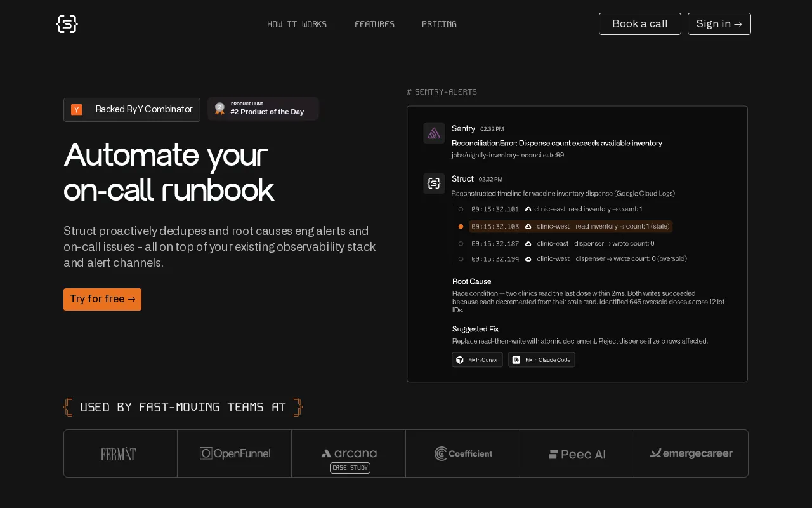Select the 09:15:32.187 clinic-east dispenser row
The height and width of the screenshot is (508, 812).
(556, 243)
